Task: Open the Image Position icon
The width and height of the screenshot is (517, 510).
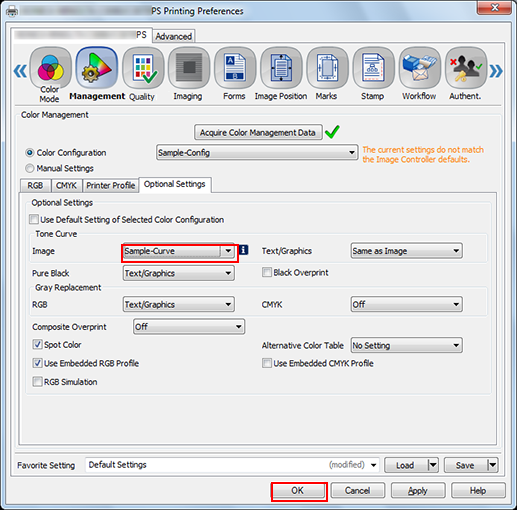Action: [x=281, y=69]
